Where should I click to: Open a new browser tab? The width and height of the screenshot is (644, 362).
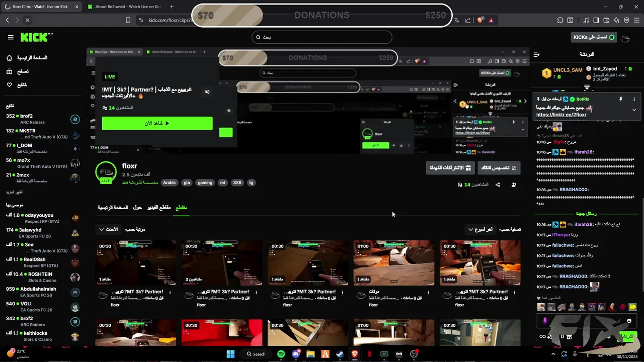point(172,7)
